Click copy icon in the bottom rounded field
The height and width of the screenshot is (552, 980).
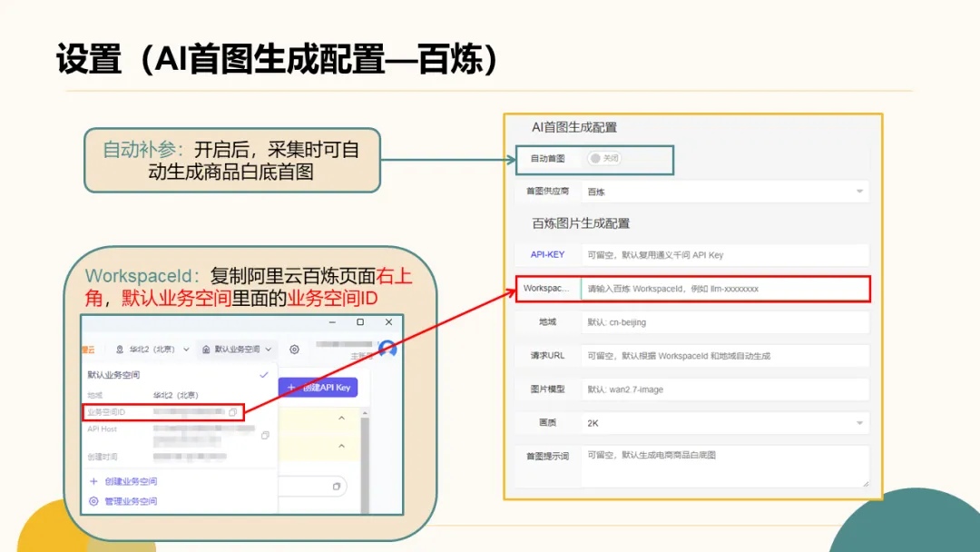(x=337, y=487)
